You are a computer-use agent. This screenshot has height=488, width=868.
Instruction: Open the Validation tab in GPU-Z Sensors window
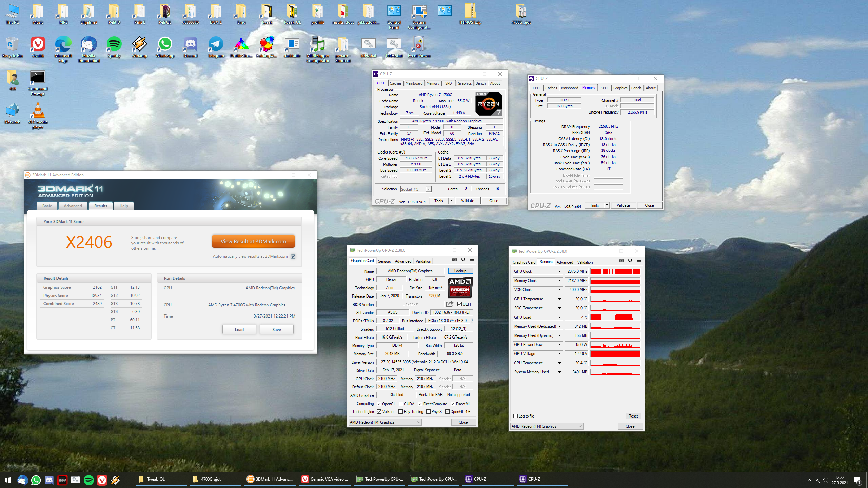(585, 262)
